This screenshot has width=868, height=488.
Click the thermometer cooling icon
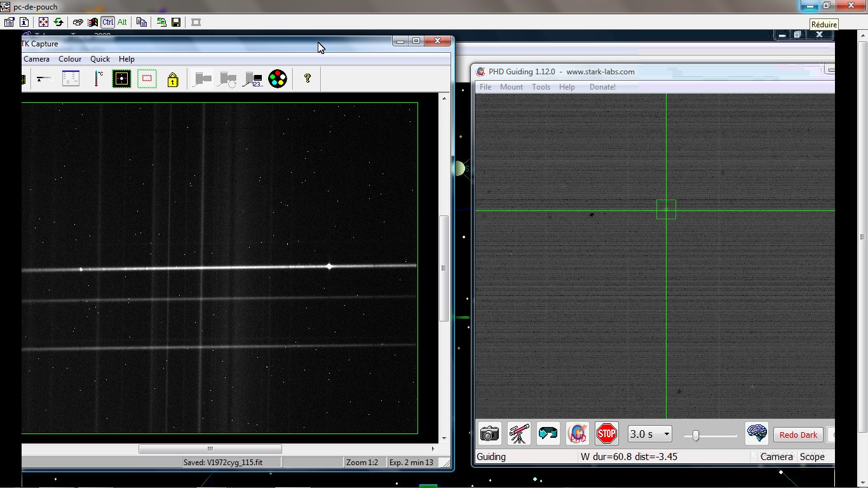(98, 79)
